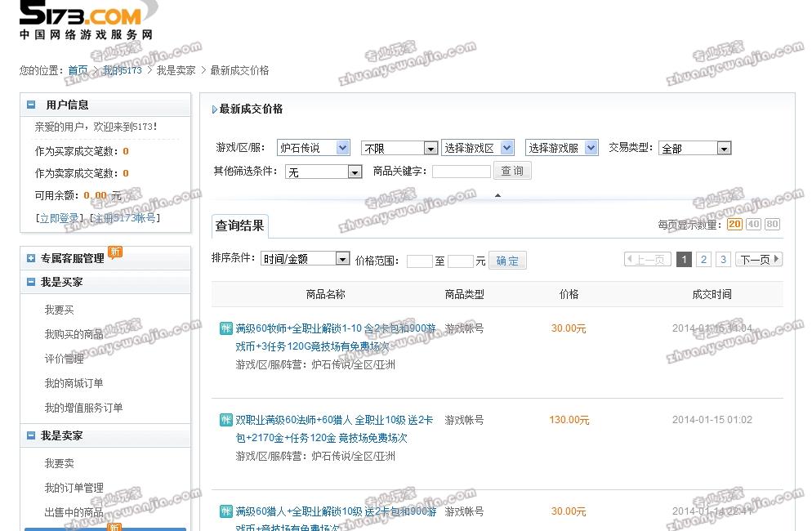The image size is (812, 531).
Task: Open the 炉石传说 game dropdown
Action: click(x=314, y=148)
